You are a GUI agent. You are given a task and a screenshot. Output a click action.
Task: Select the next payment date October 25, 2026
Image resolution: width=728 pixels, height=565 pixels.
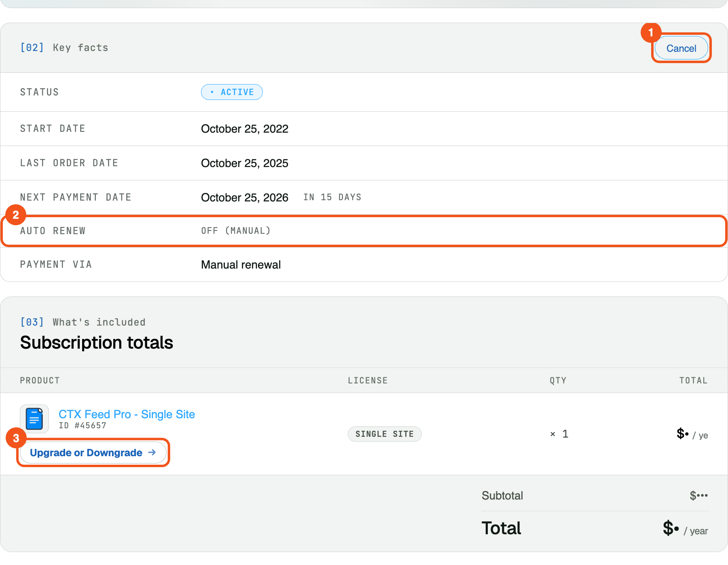click(245, 197)
